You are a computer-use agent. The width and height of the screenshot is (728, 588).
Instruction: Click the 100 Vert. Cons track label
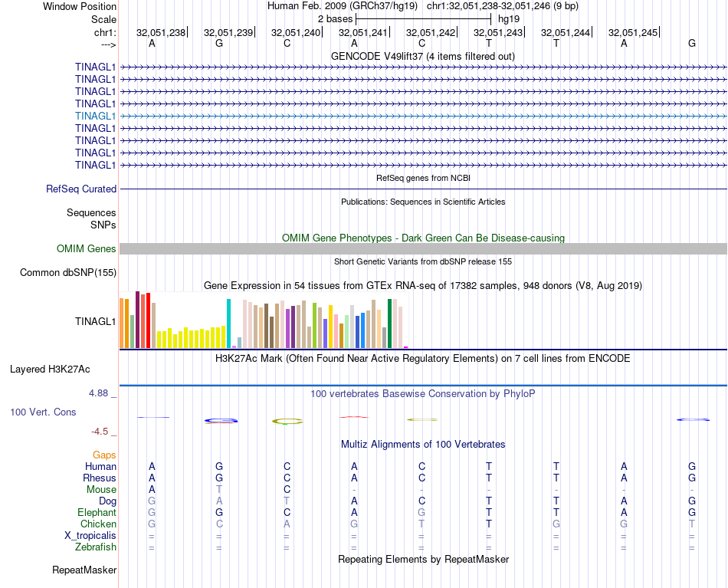[x=43, y=412]
